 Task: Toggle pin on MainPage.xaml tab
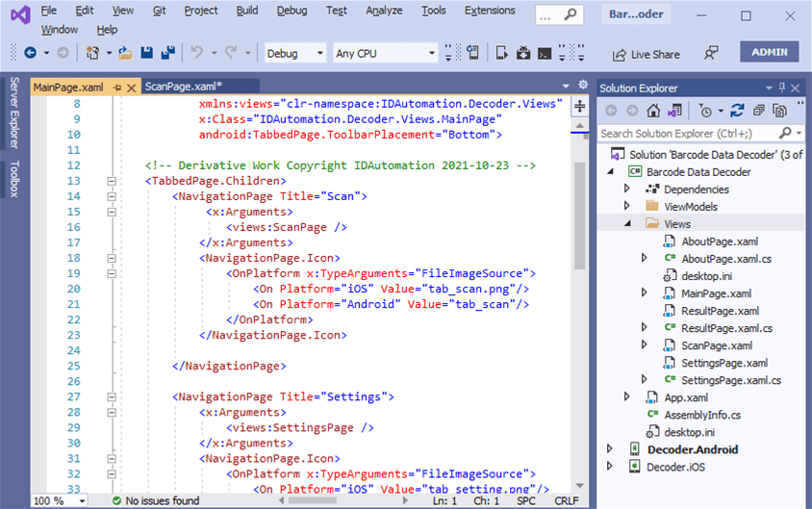click(117, 88)
